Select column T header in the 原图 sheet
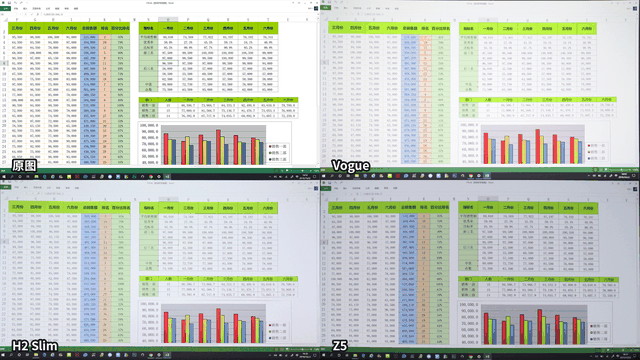Image resolution: width=640 pixels, height=360 pixels. click(x=268, y=20)
